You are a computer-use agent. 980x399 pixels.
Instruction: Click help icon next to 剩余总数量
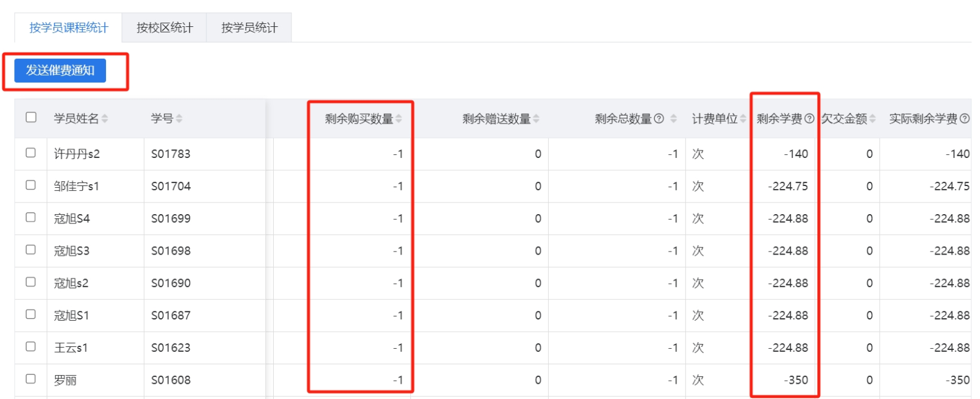[659, 119]
